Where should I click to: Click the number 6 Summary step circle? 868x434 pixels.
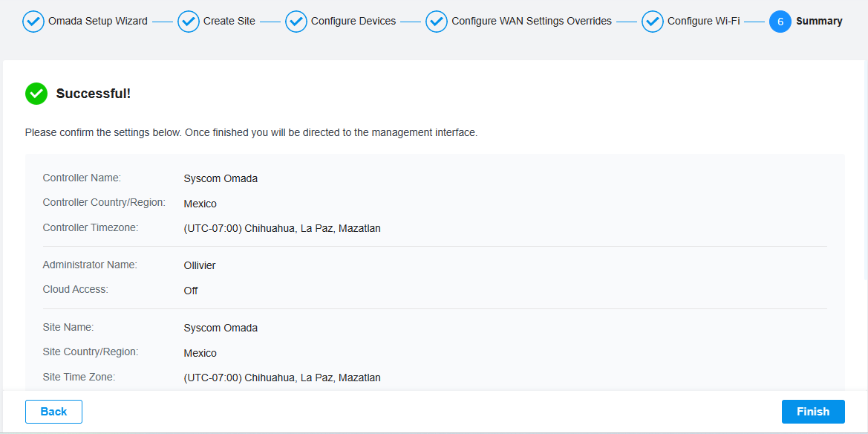[780, 22]
